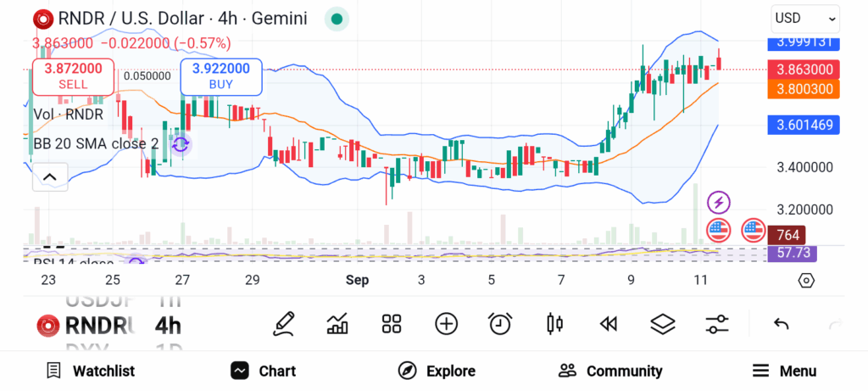The image size is (868, 391).
Task: Create an alert with the alarm clock icon
Action: coord(500,323)
